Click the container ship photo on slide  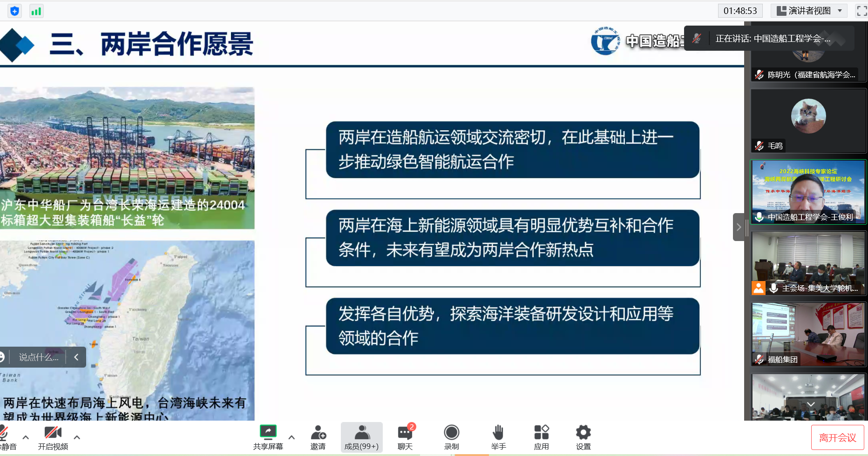tap(127, 158)
